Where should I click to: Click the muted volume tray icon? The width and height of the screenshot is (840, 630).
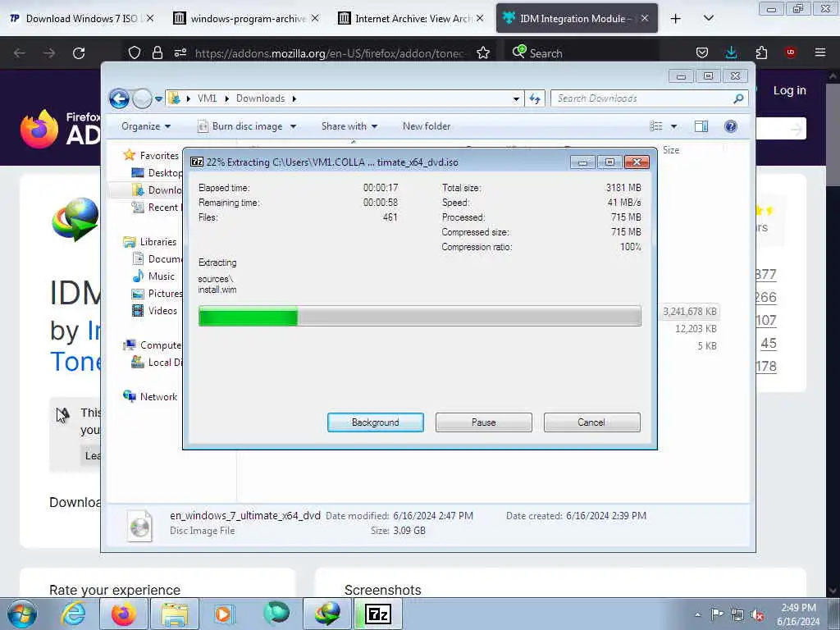pyautogui.click(x=757, y=615)
